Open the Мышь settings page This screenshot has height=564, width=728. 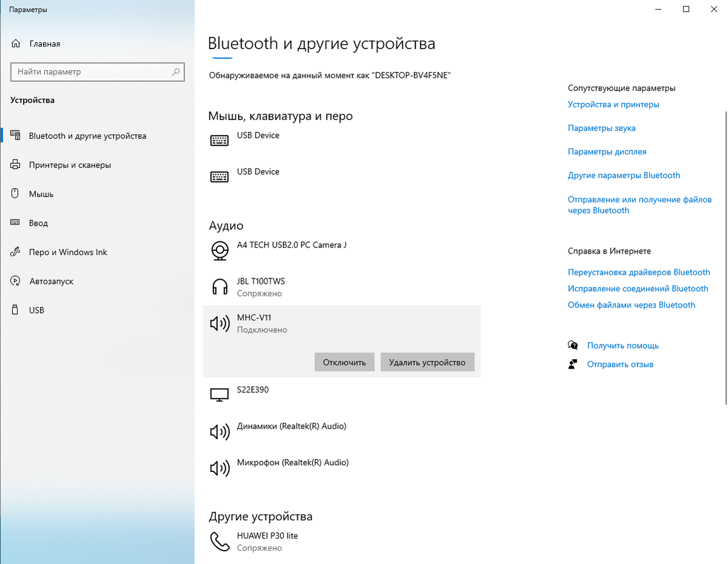click(x=41, y=194)
